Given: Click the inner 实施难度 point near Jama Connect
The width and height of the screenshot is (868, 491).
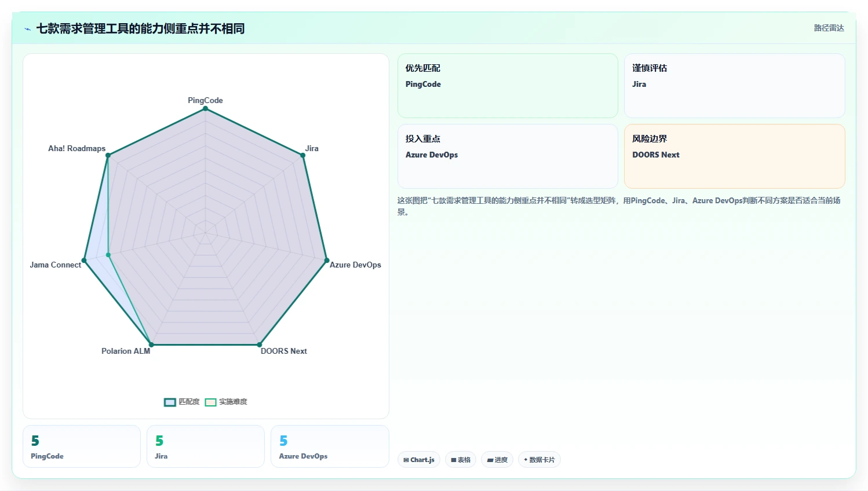Looking at the screenshot, I should [x=108, y=255].
